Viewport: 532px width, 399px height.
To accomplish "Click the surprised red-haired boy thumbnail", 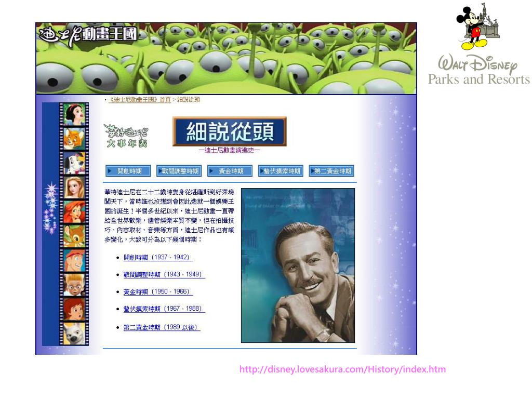I will [x=74, y=309].
